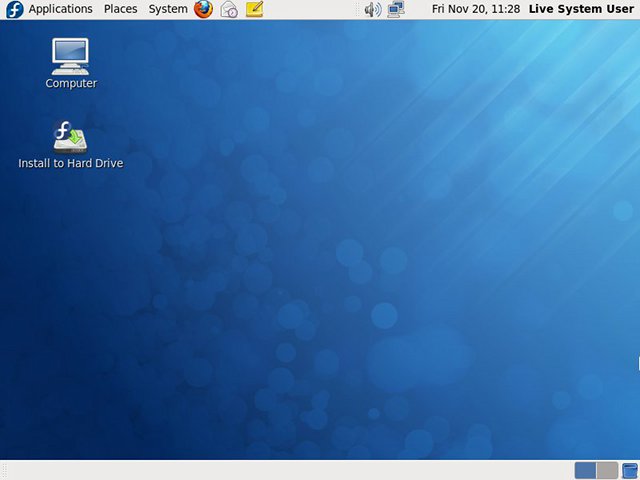Click the Fedora logo in top panel
The height and width of the screenshot is (480, 640).
click(x=15, y=9)
